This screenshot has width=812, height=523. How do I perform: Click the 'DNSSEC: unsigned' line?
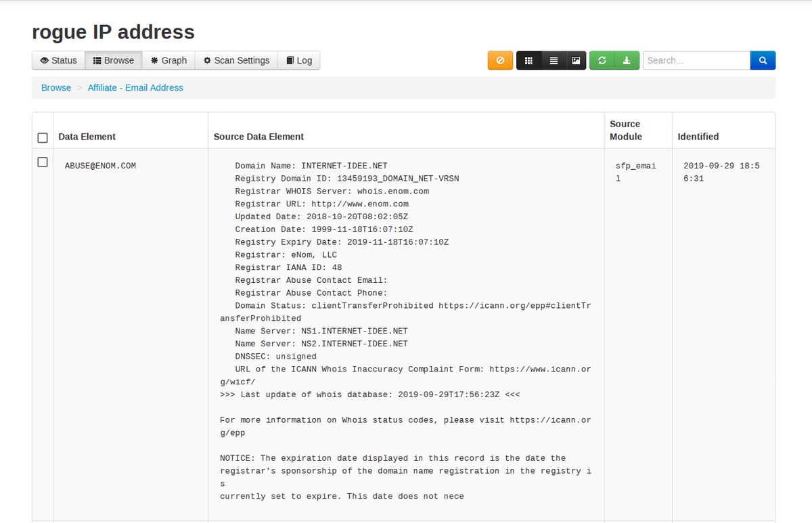[276, 357]
